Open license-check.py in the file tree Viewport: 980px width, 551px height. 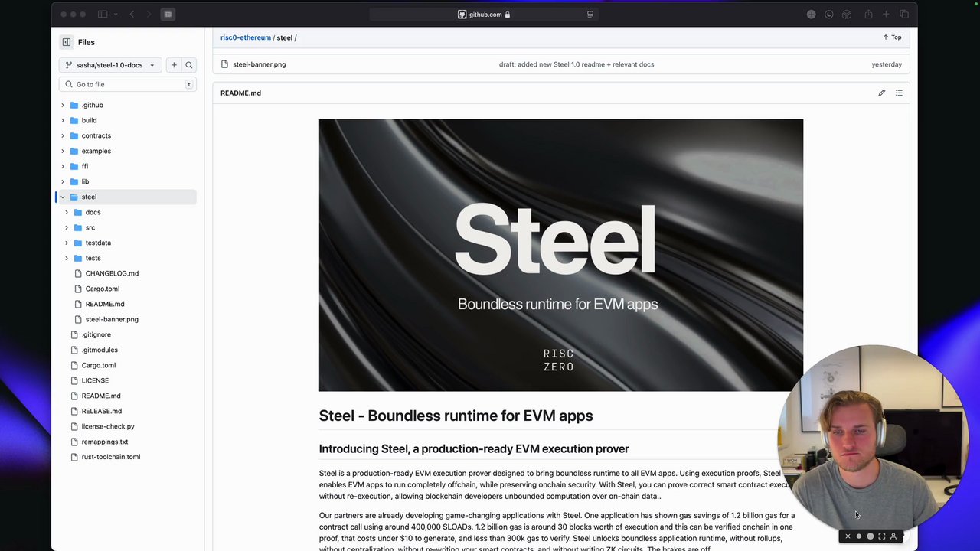coord(108,426)
